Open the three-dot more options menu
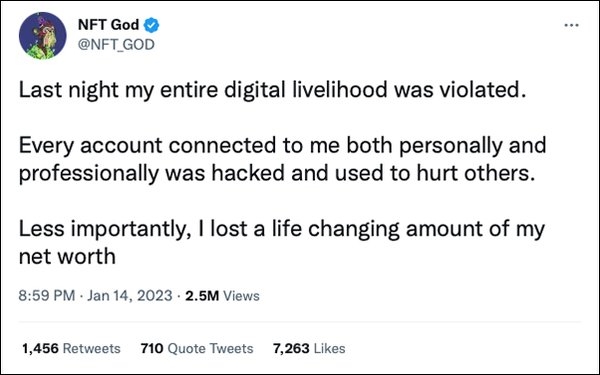600x375 pixels. click(571, 25)
